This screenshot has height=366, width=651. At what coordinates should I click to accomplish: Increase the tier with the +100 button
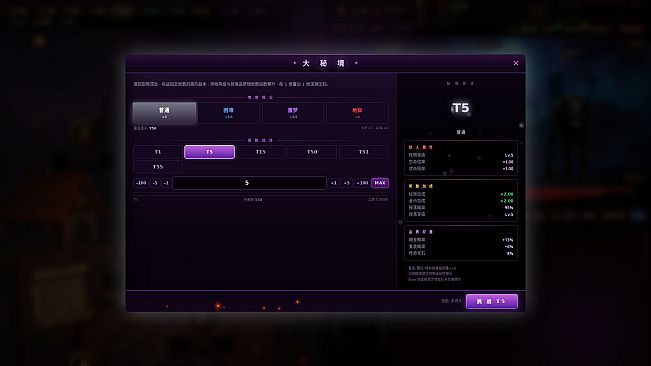(x=362, y=183)
